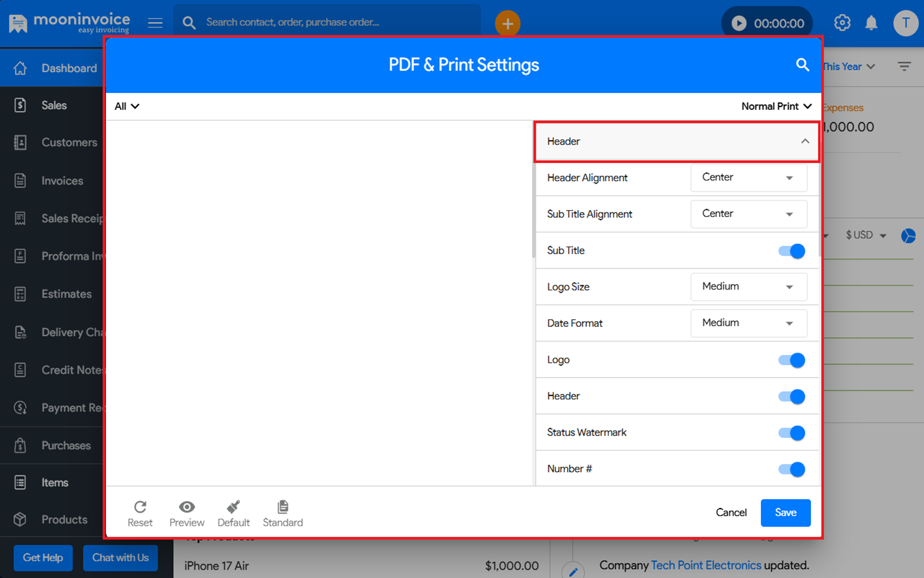The width and height of the screenshot is (924, 578).
Task: Open Preview with the eye icon
Action: pos(187,507)
